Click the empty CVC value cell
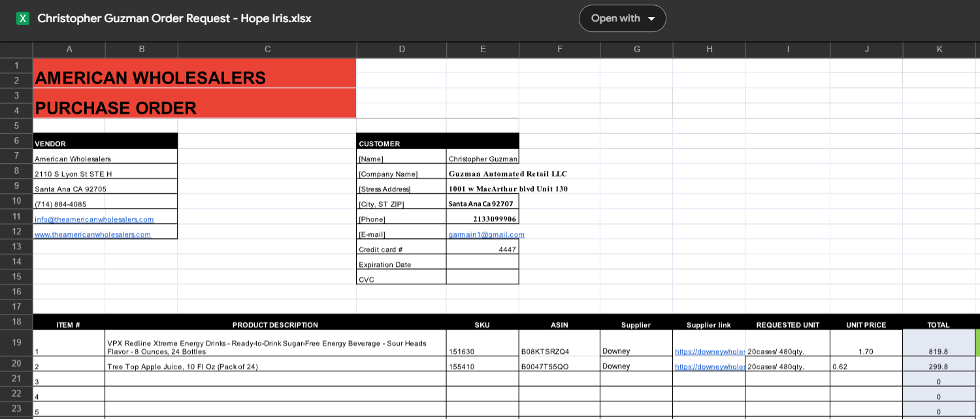This screenshot has width=980, height=419. coord(483,277)
